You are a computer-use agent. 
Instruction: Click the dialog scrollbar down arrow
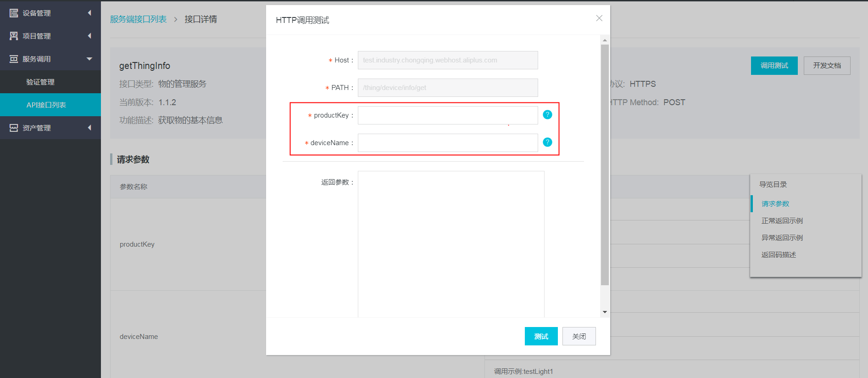pyautogui.click(x=605, y=312)
